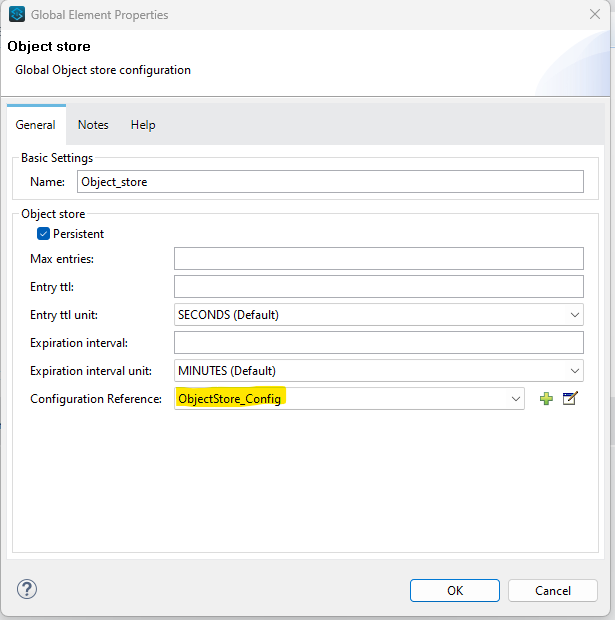615x620 pixels.
Task: Click into the Entry ttl field
Action: coord(378,287)
